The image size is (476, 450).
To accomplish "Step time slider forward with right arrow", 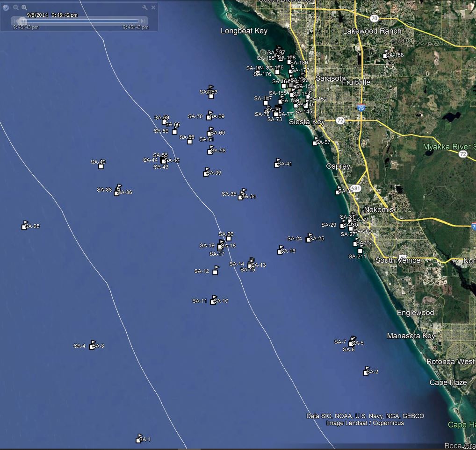I will click(143, 21).
